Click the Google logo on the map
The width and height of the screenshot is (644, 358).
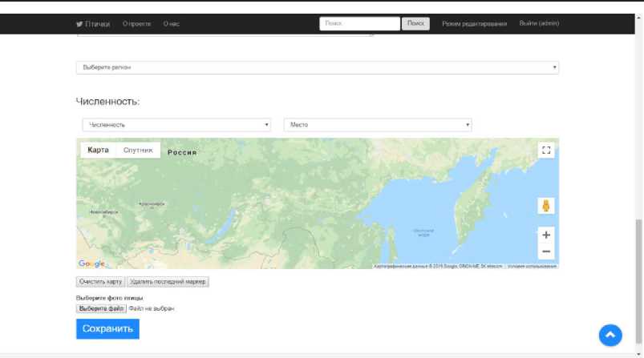tap(91, 263)
